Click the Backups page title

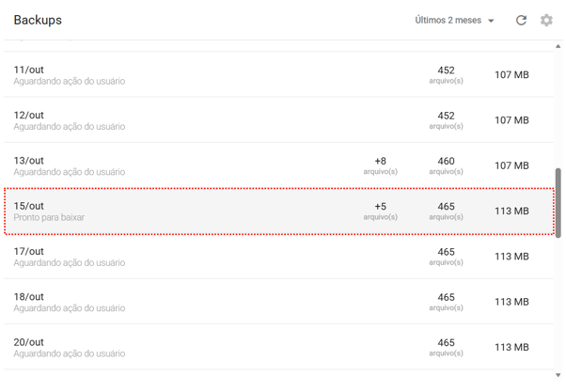pos(38,20)
